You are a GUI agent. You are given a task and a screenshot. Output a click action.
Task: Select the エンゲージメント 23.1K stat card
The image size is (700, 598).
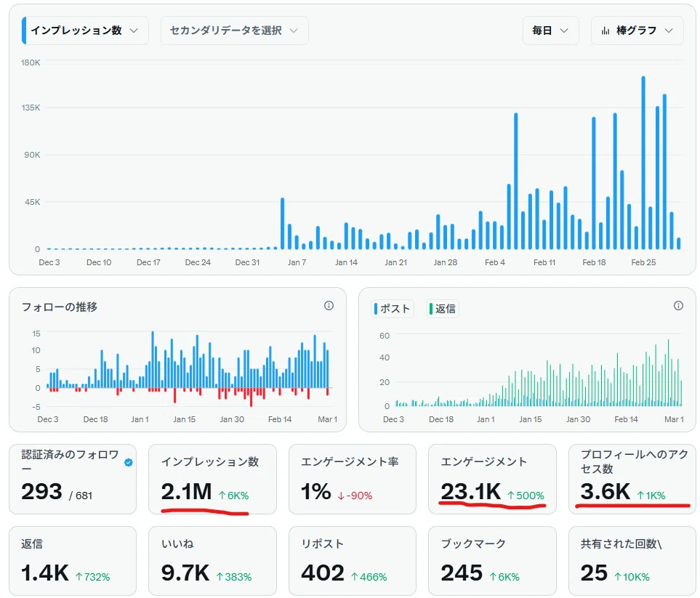492,479
